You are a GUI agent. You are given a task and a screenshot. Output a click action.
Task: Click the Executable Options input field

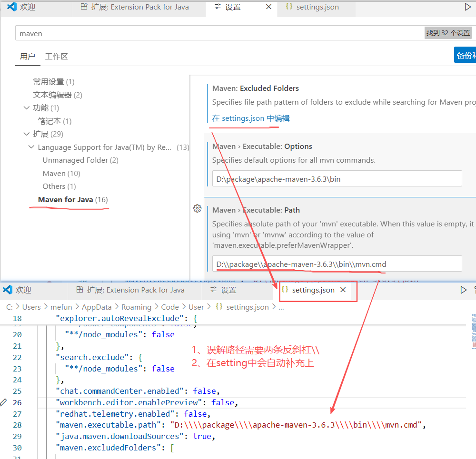[x=337, y=179]
